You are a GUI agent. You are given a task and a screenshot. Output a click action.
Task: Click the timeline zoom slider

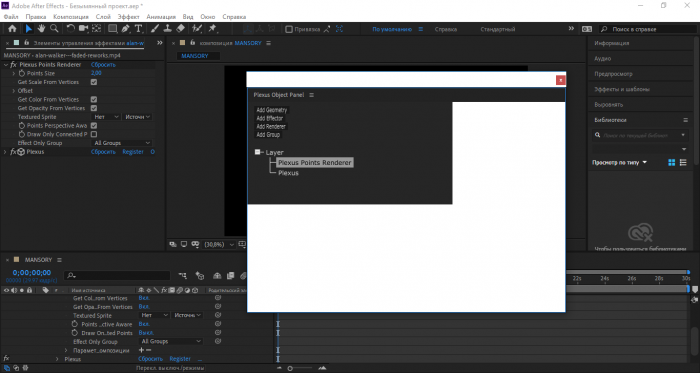coord(301,369)
